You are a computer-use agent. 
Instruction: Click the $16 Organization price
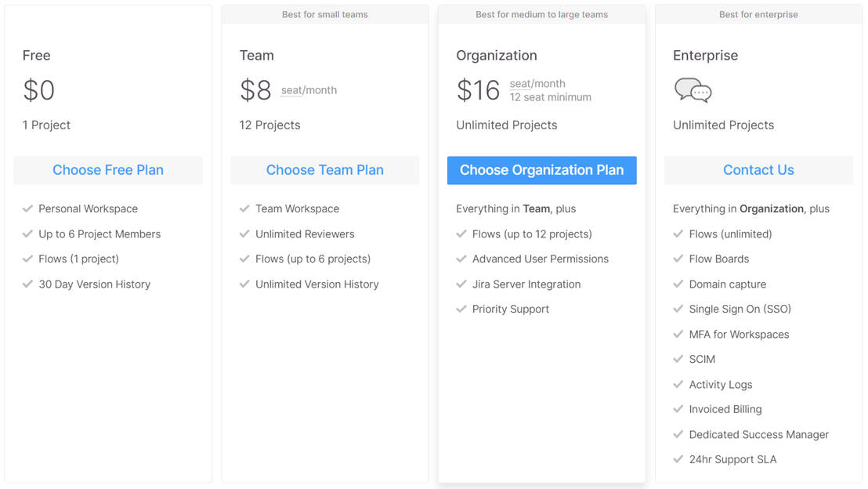click(x=478, y=90)
